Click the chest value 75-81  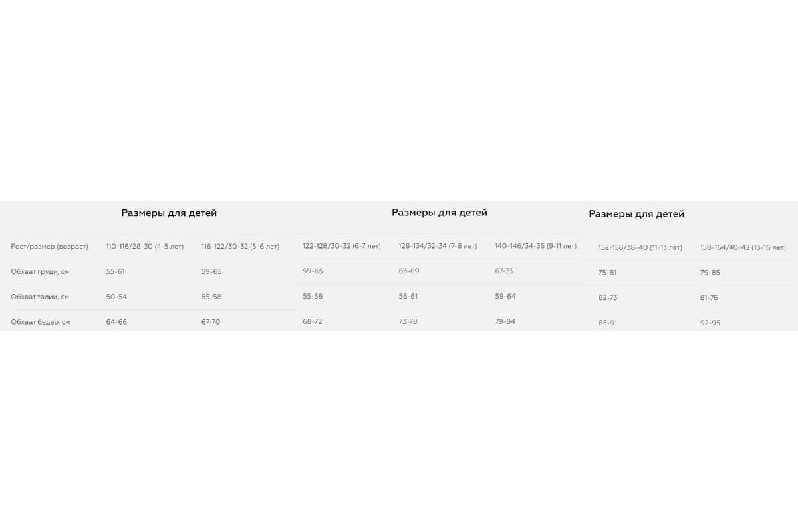click(x=607, y=273)
